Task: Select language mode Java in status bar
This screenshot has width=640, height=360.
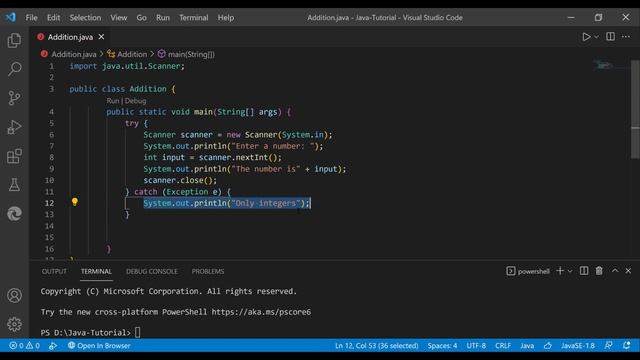Action: 527,346
